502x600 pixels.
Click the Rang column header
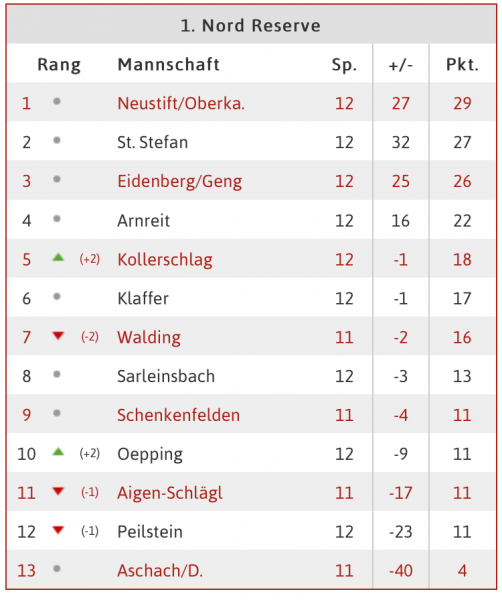(59, 65)
